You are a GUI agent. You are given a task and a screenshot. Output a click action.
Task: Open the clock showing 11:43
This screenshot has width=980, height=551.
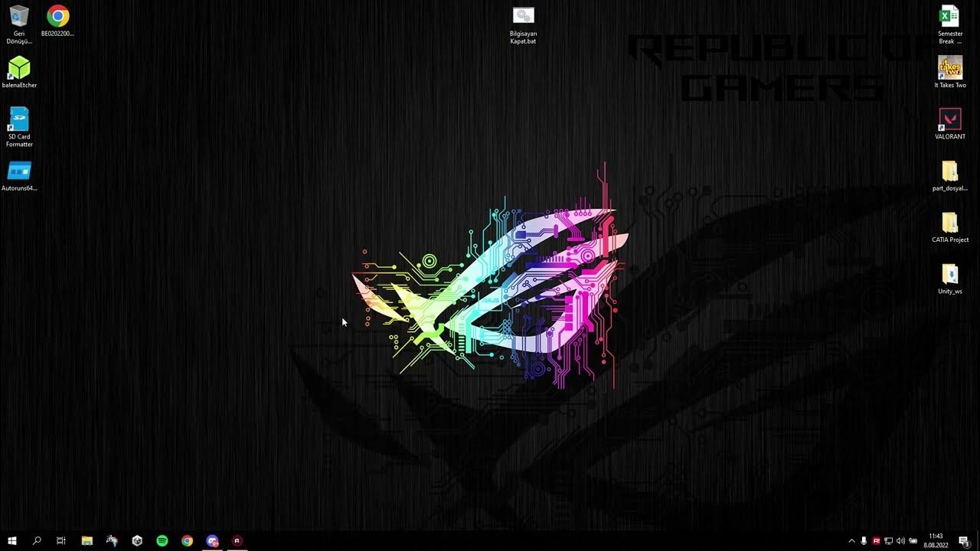tap(936, 540)
